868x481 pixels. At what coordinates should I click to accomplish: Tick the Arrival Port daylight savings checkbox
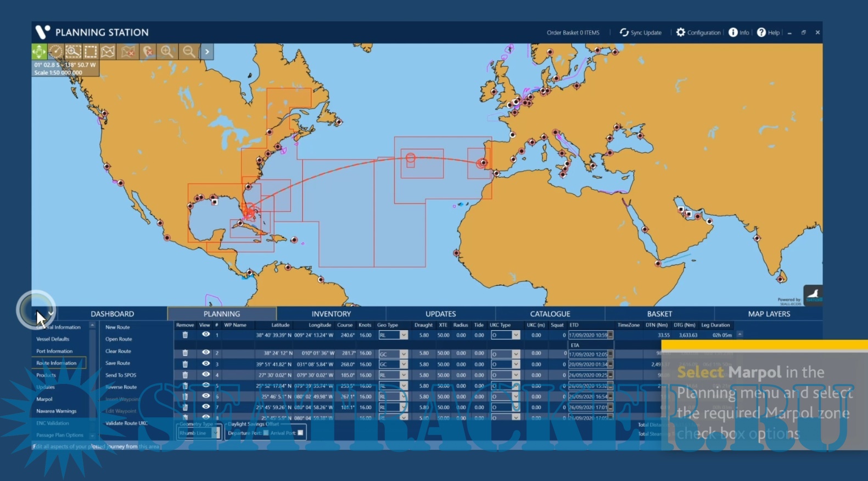pyautogui.click(x=300, y=433)
